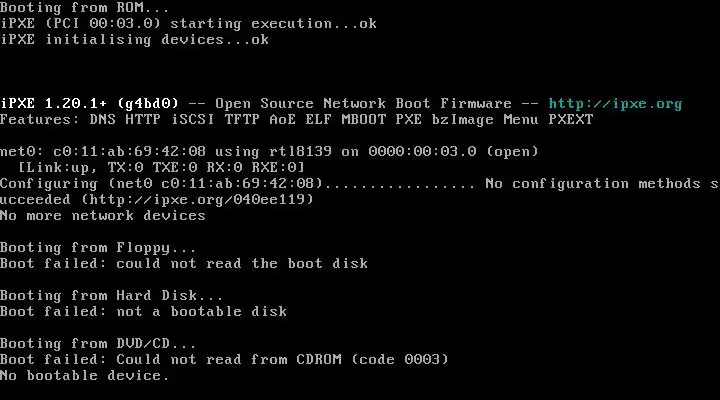
Task: Click the "No bootable device." message
Action: point(85,376)
